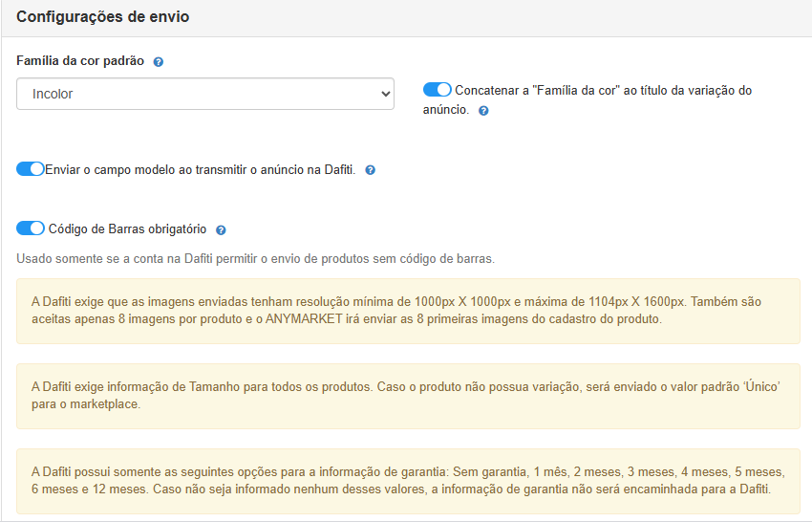Image resolution: width=812 pixels, height=522 pixels.
Task: Open help icon for Código de Barras obrigatório
Action: tap(221, 230)
